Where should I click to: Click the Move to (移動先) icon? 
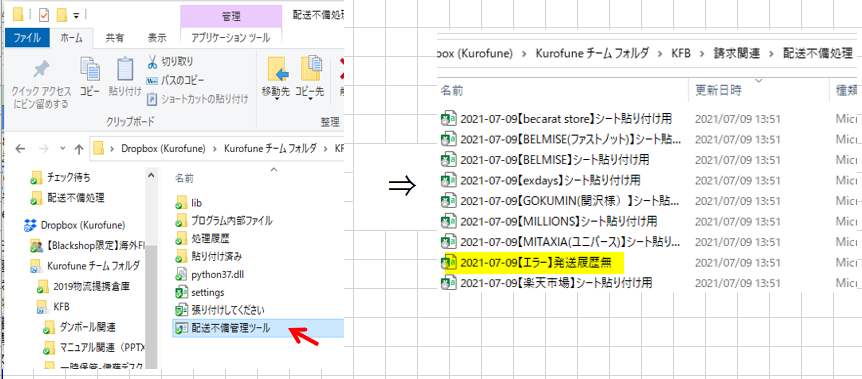[277, 71]
